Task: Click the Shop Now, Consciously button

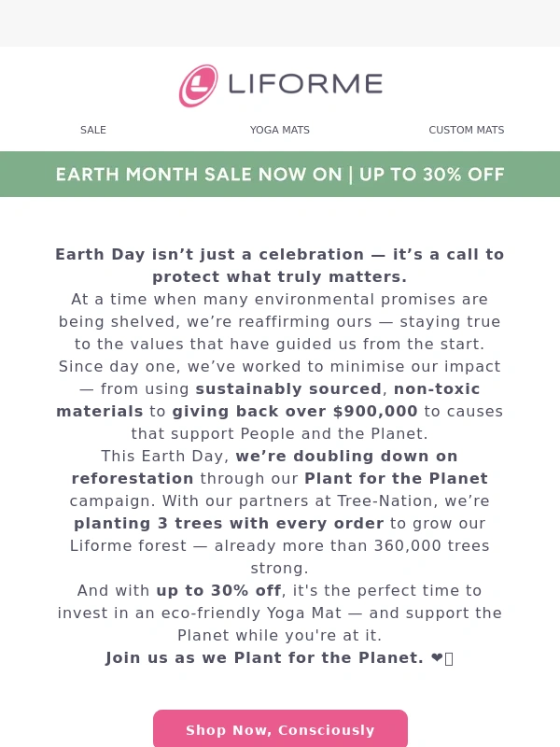Action: 280,729
